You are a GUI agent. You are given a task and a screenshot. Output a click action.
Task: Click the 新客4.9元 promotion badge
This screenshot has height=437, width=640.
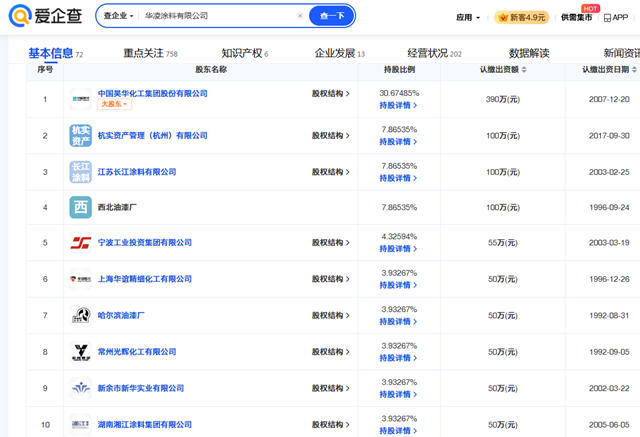click(x=522, y=18)
